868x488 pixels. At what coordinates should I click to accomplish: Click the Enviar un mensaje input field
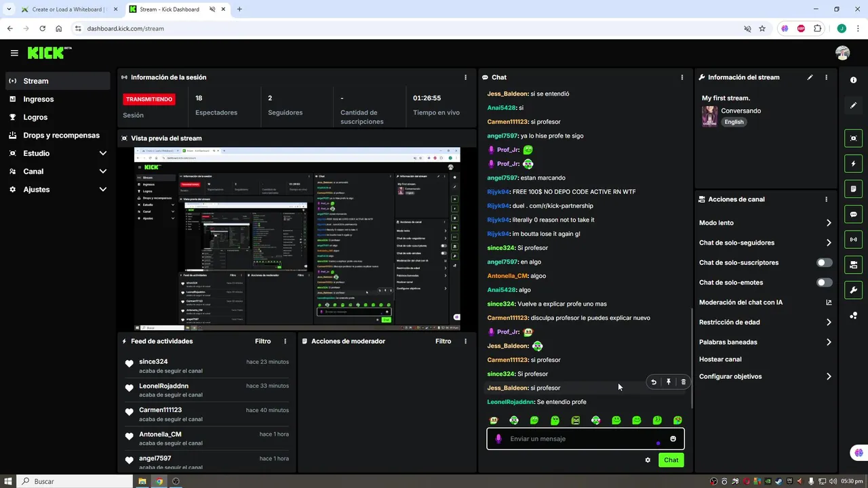click(x=585, y=439)
